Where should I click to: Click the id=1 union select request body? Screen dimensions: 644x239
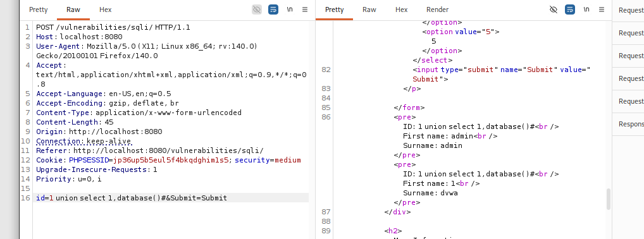tap(132, 198)
